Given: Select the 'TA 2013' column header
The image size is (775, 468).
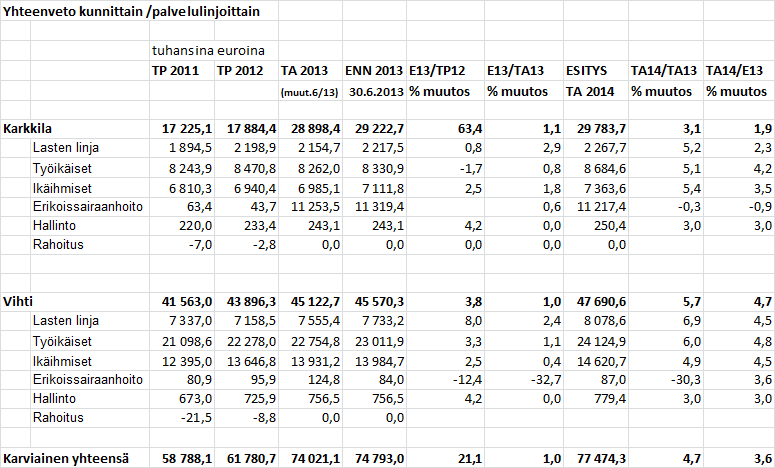Looking at the screenshot, I should click(304, 71).
